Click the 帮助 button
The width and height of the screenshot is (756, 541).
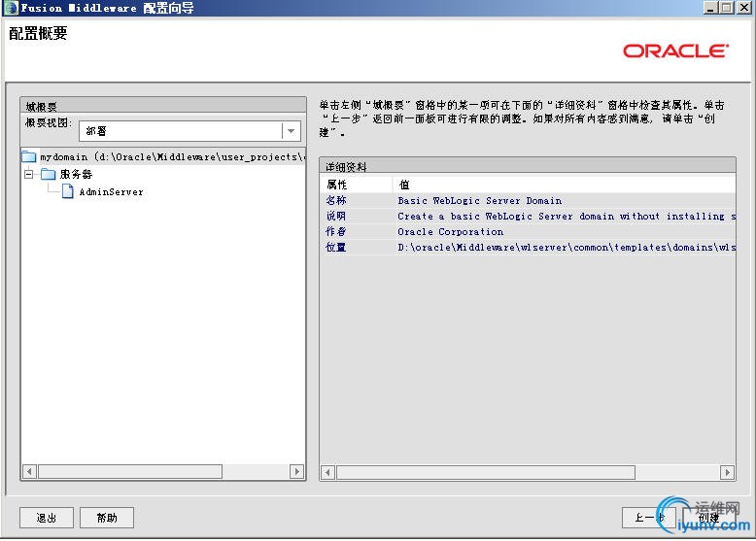(107, 518)
